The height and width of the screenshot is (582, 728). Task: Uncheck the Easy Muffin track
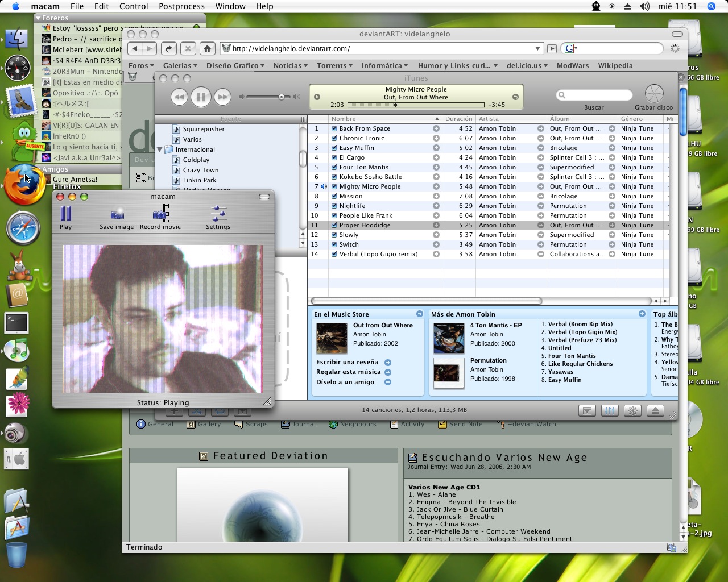point(334,148)
